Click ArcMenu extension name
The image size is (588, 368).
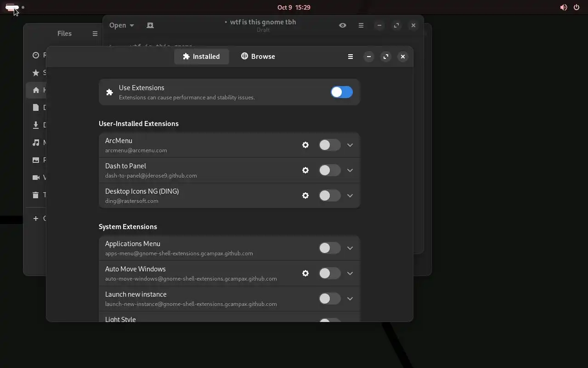click(119, 141)
